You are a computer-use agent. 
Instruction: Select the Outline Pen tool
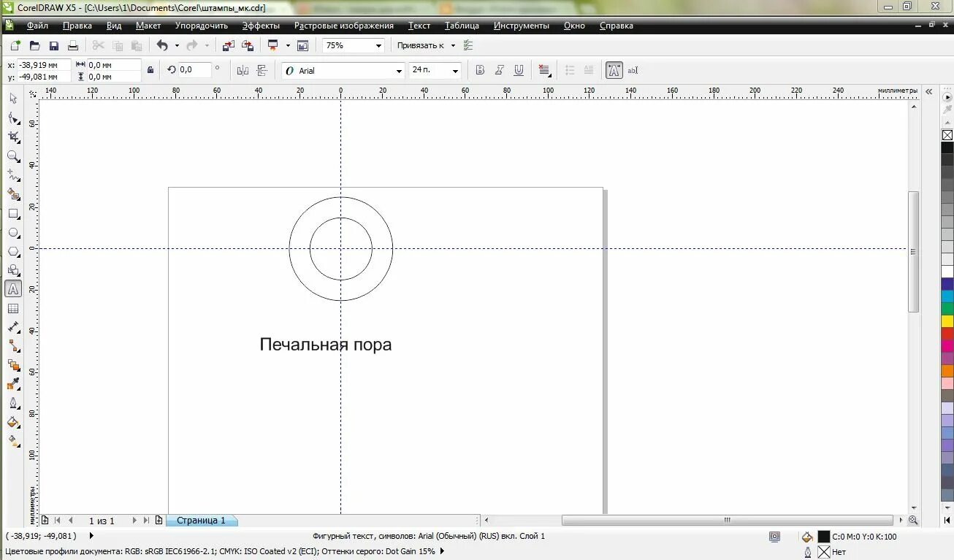[13, 403]
